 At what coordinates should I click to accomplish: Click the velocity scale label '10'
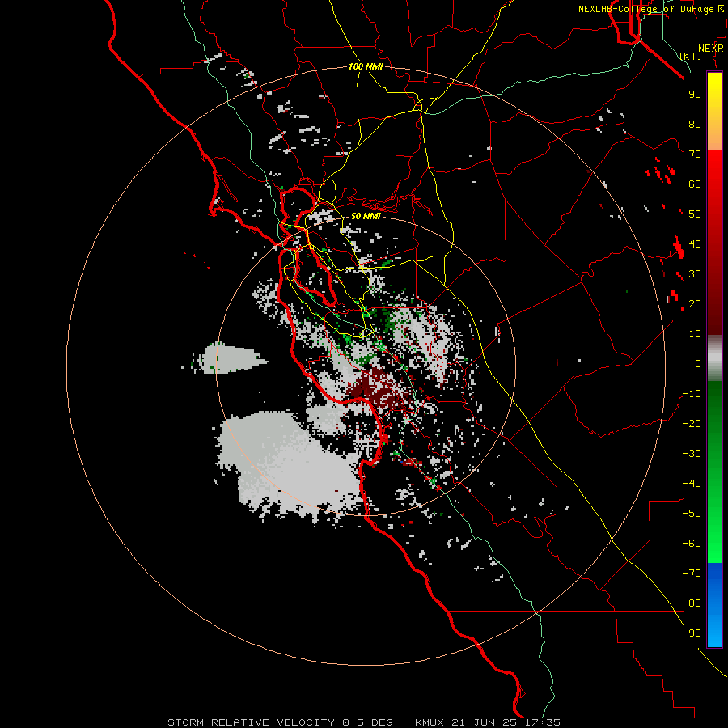(x=695, y=334)
